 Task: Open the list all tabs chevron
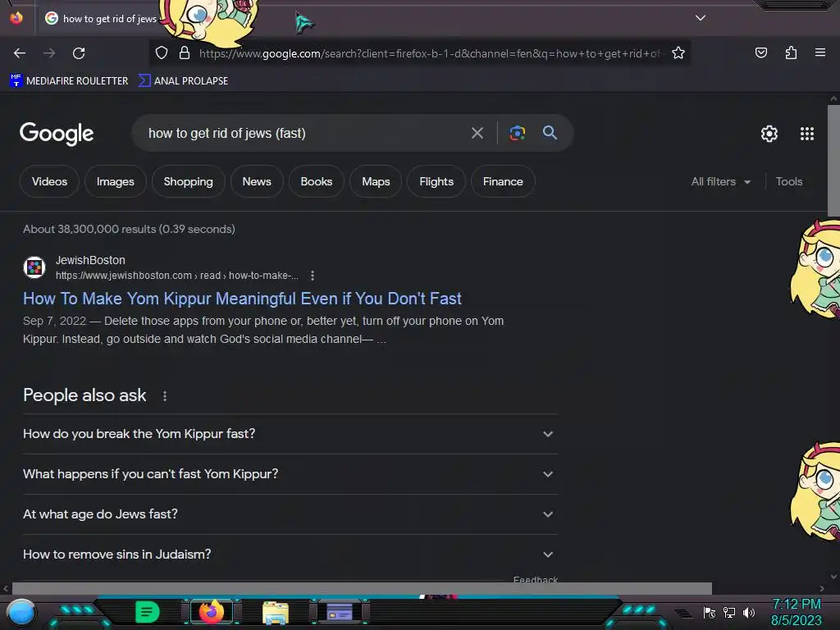[701, 18]
